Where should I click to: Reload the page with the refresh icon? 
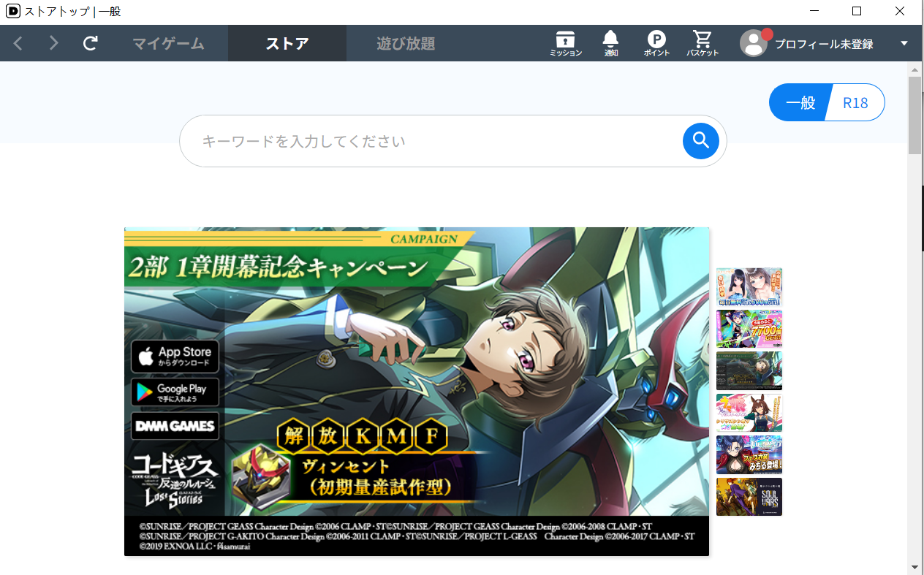(x=90, y=44)
